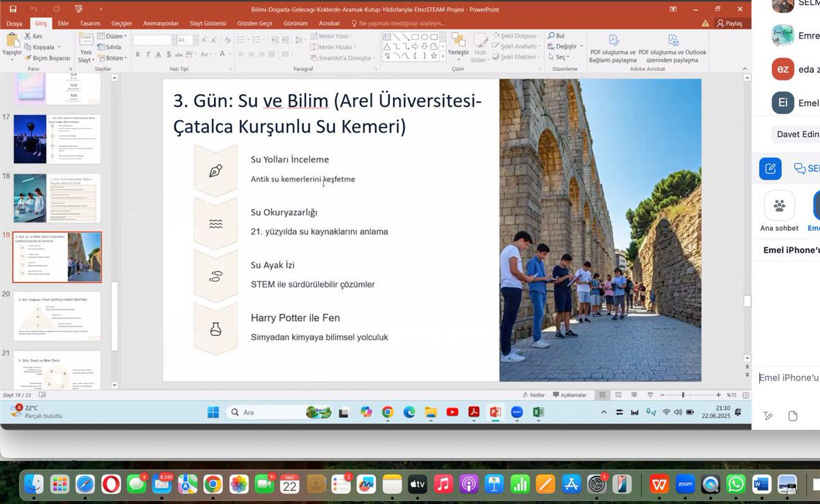Viewport: 820px width, 504px height.
Task: Click PDF oluşturma ve Outlook üzerinden paylaşma
Action: point(673,49)
